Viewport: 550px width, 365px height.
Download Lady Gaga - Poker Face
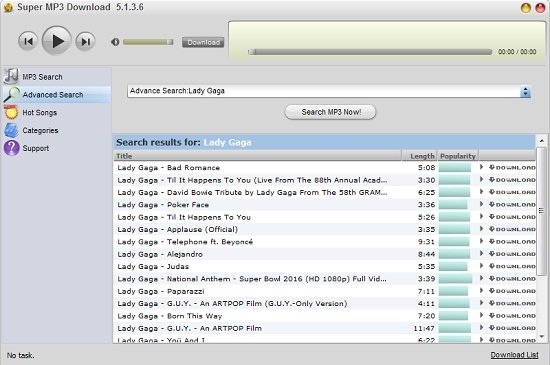(512, 205)
